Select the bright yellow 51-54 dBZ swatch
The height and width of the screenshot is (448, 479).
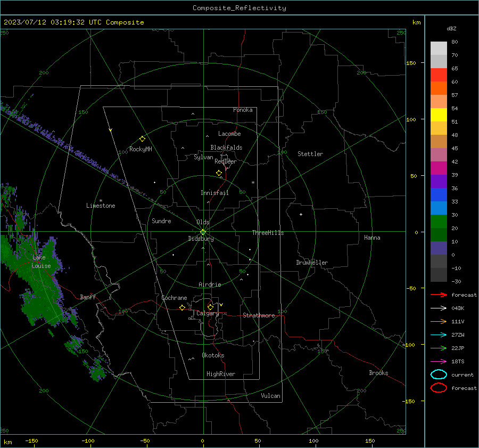click(x=439, y=115)
